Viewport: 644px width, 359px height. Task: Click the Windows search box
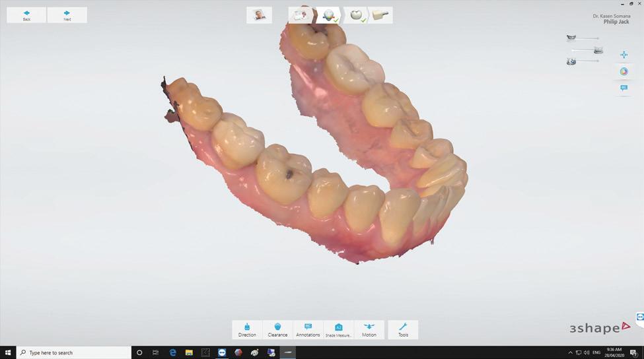click(74, 352)
